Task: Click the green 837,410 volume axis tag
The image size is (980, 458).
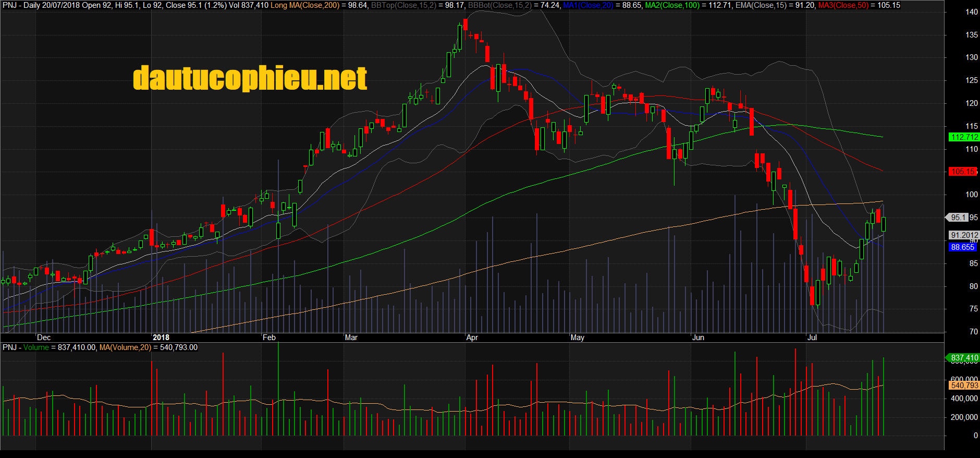Action: pos(964,358)
